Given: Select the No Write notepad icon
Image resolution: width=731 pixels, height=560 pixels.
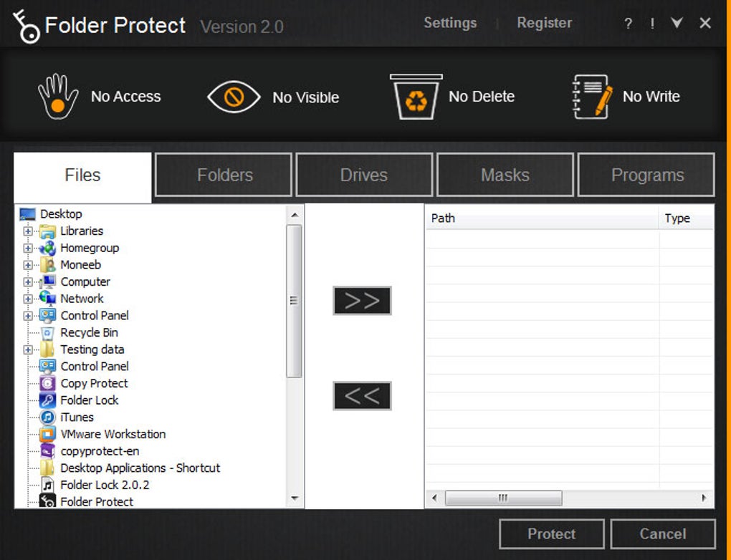Looking at the screenshot, I should tap(592, 97).
